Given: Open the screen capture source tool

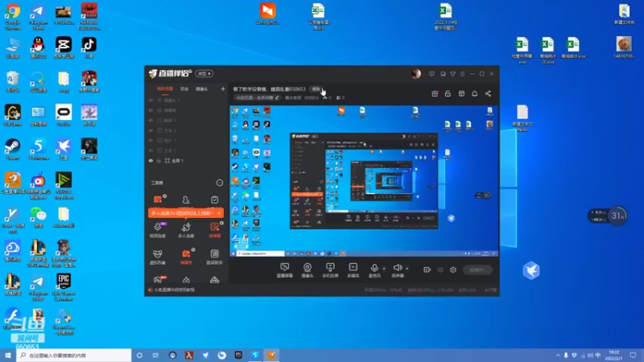Looking at the screenshot, I should click(x=284, y=270).
